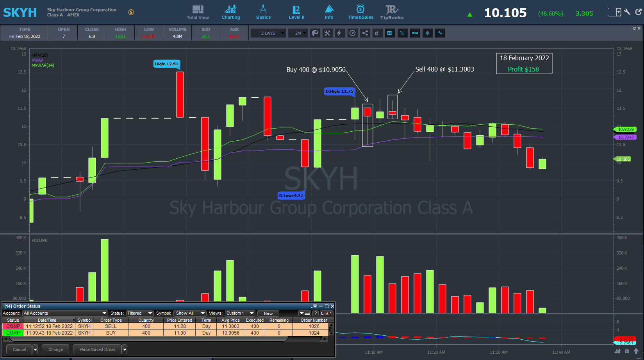Viewport: 644px width, 360px height.
Task: Expand the 2M interval dropdown
Action: [x=298, y=33]
